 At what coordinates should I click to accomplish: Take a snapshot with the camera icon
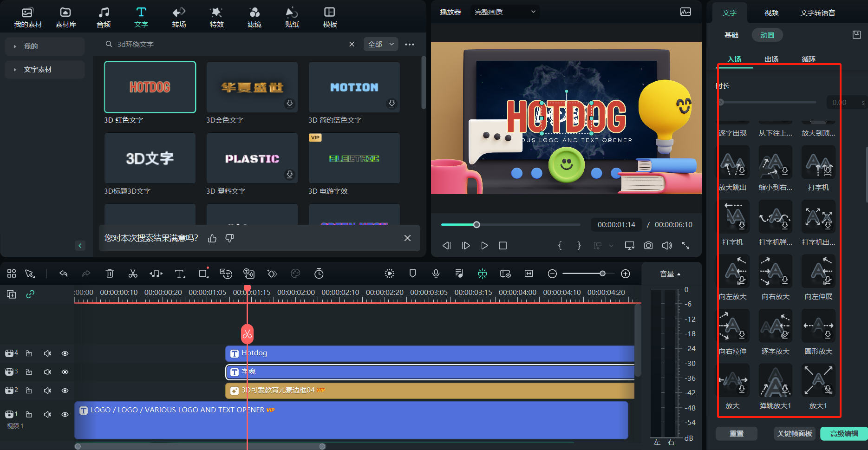tap(648, 246)
